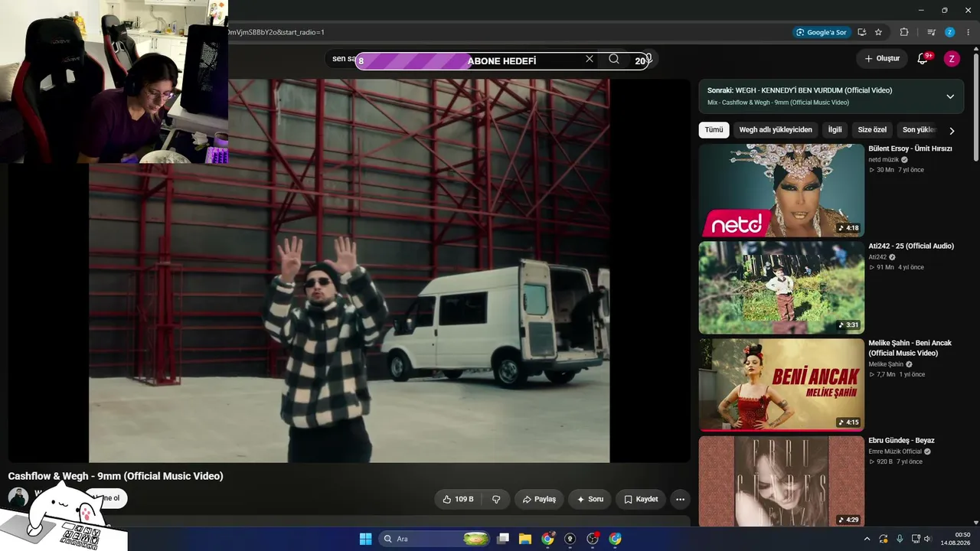Click the video player to pause
This screenshot has width=980, height=551.
349,271
